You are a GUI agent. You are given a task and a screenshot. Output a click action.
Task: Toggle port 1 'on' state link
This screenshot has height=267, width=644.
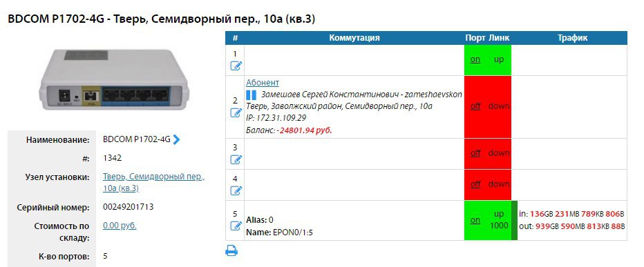coord(475,59)
